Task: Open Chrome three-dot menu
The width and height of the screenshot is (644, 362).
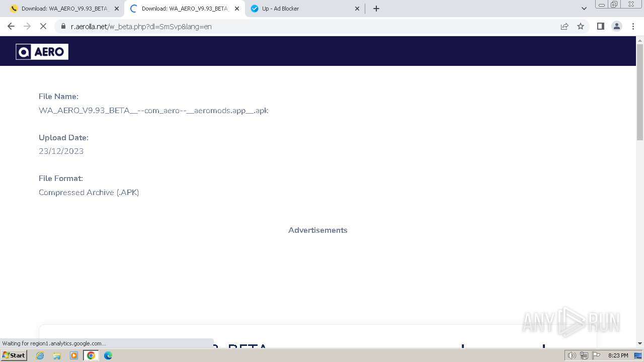Action: coord(633,26)
